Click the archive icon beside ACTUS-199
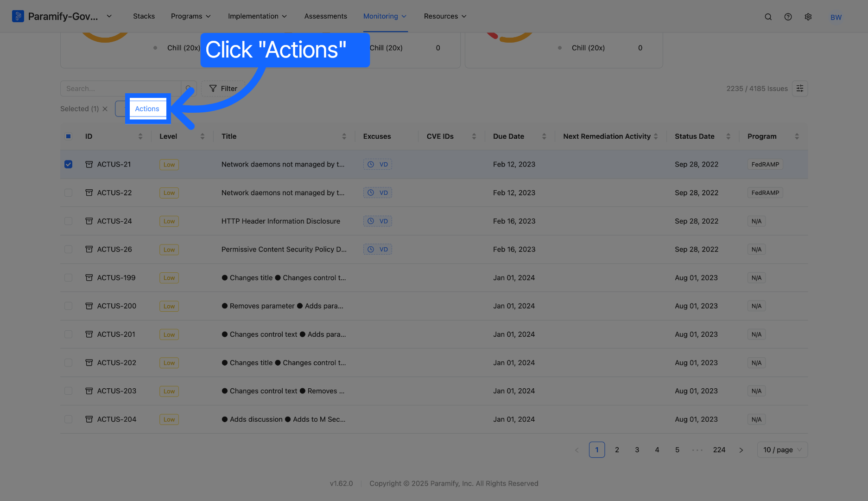 89,277
